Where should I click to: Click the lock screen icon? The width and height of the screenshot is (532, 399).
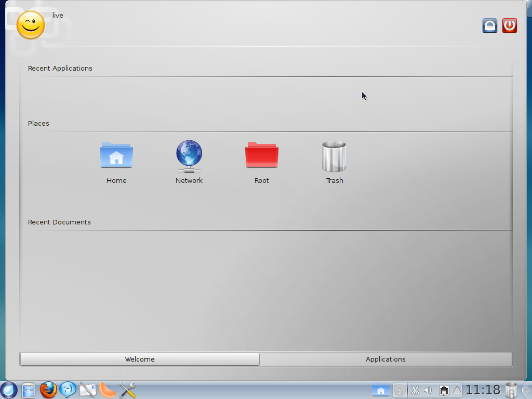pos(490,25)
